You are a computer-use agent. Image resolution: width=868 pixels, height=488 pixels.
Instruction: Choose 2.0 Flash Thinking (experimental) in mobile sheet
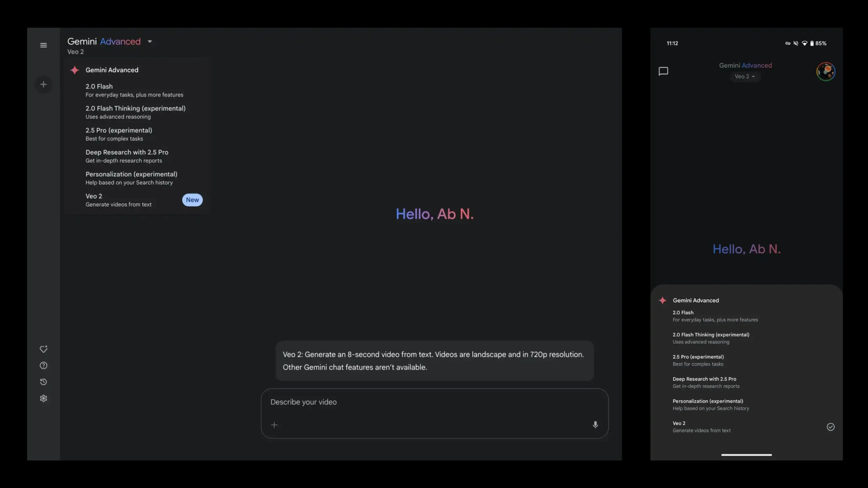click(746, 338)
